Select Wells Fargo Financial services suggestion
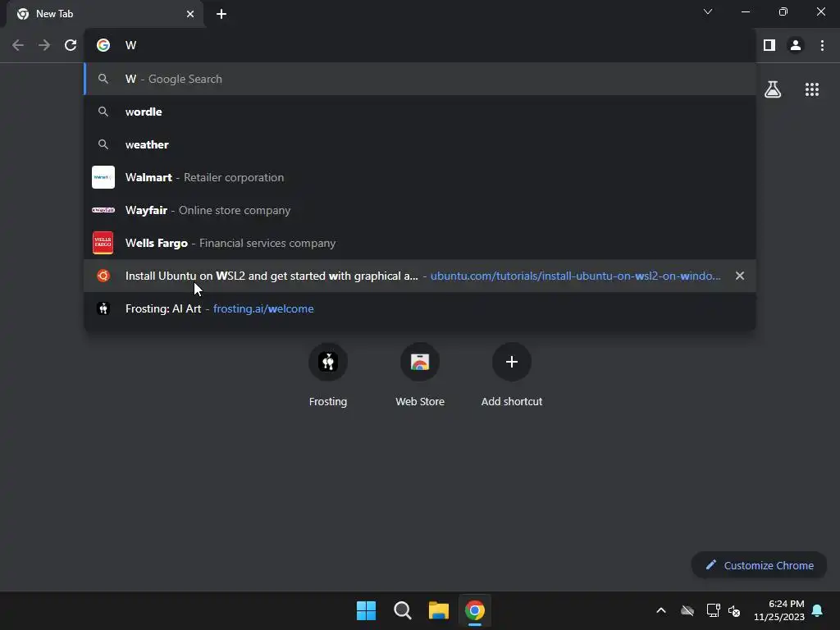The width and height of the screenshot is (840, 630). tap(420, 243)
